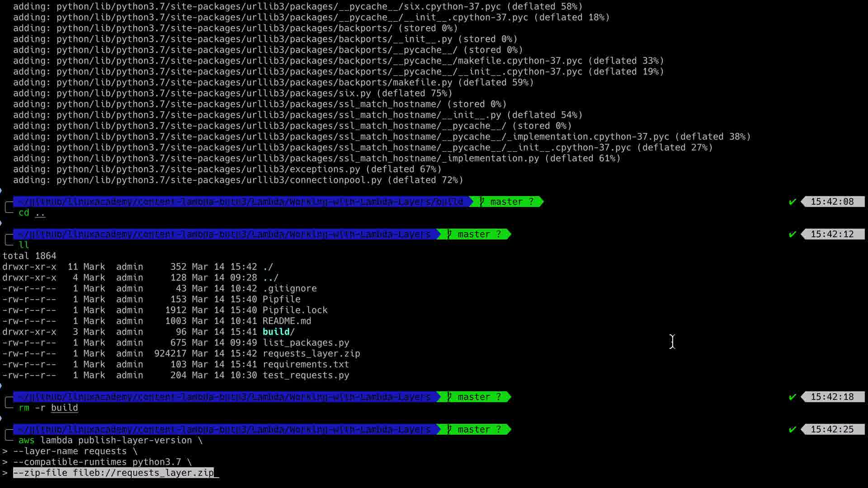Viewport: 868px width, 488px height.
Task: Click the green checkmark beside timestamp 15:42:18
Action: (792, 397)
